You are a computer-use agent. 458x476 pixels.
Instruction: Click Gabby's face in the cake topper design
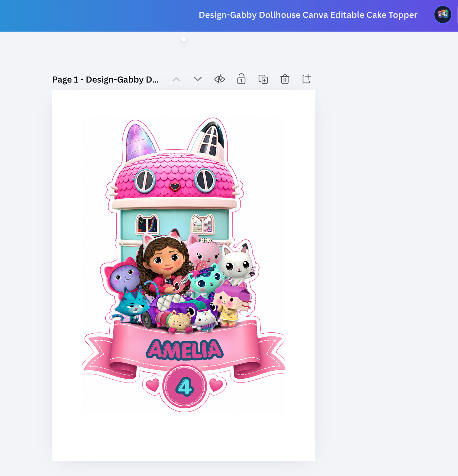coord(165,261)
